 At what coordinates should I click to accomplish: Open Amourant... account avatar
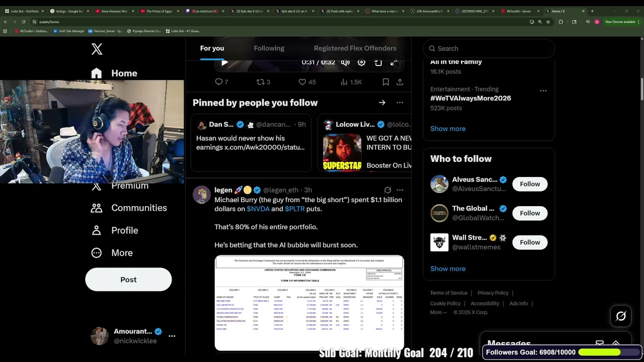point(100,336)
